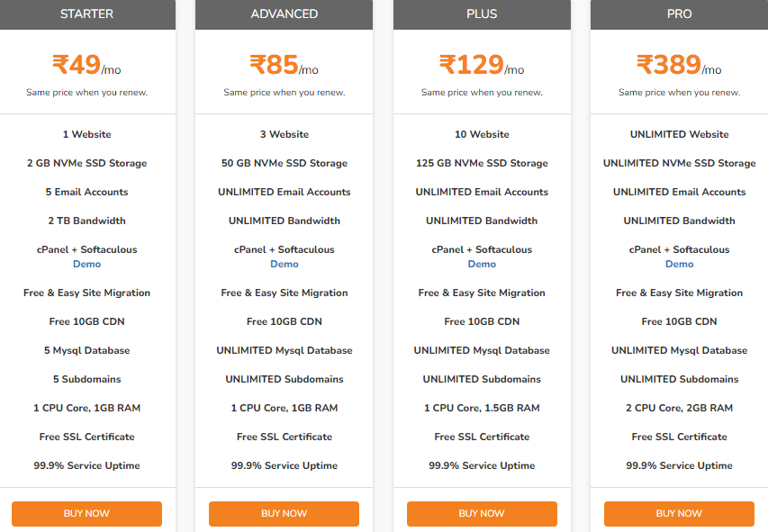Click '3 Website' in Advanced plan
This screenshot has height=532, width=768.
coord(285,134)
